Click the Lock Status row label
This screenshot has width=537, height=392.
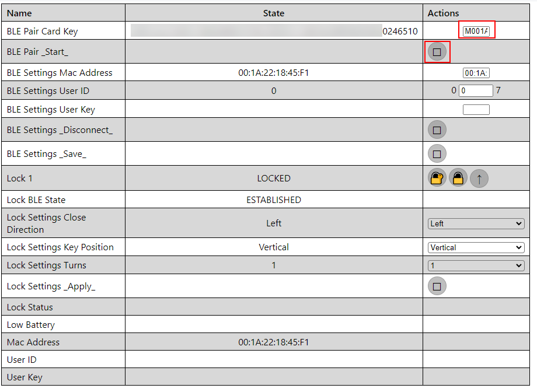click(x=30, y=307)
